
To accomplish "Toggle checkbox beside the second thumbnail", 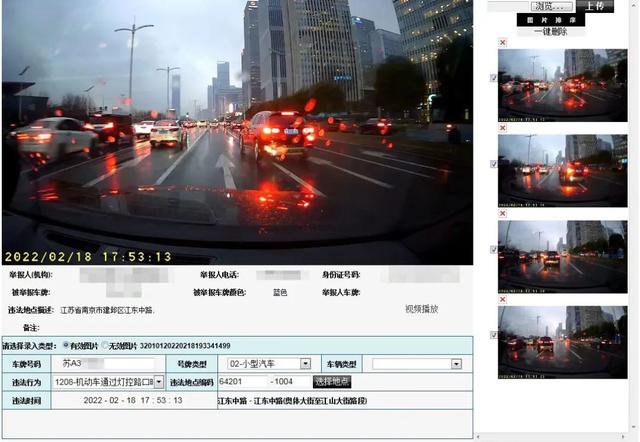I will point(493,164).
